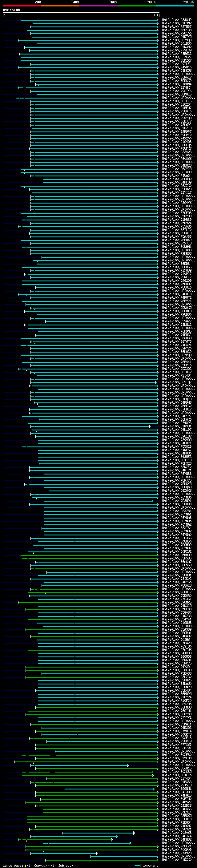Select label UniRef100_Q2L6P2
Viewport: 197px width, 868px height.
(x=176, y=125)
